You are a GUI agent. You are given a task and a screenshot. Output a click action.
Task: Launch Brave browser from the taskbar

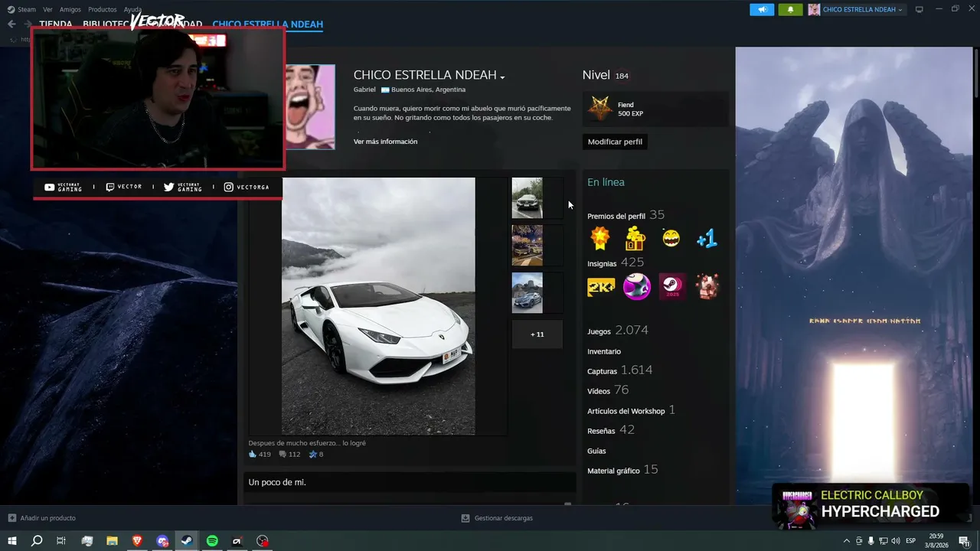(x=137, y=541)
